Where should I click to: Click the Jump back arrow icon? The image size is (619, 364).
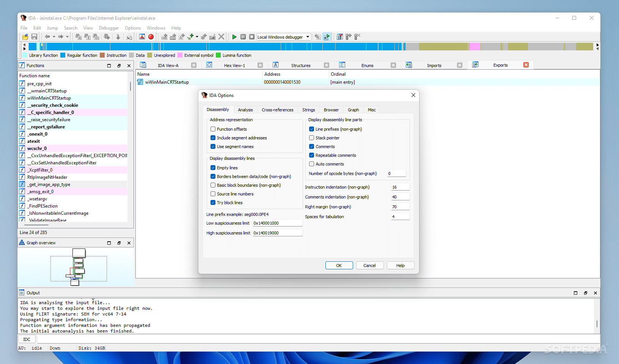pyautogui.click(x=47, y=37)
